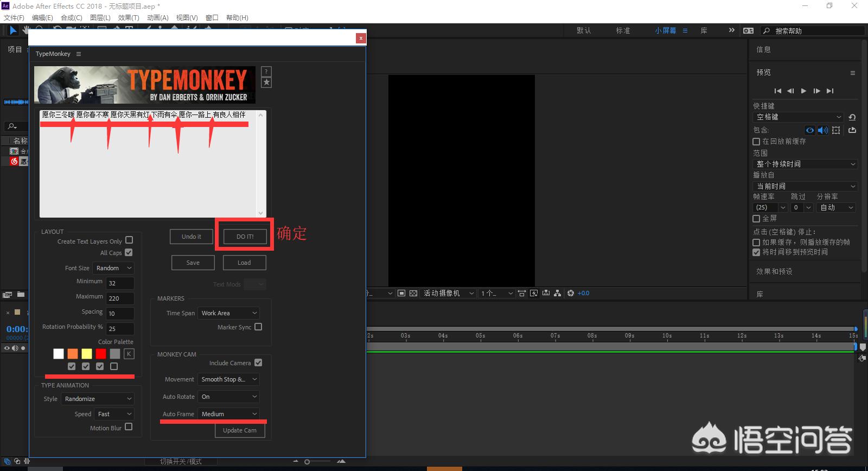Open the 合成(C) menu
This screenshot has width=868, height=471.
72,17
